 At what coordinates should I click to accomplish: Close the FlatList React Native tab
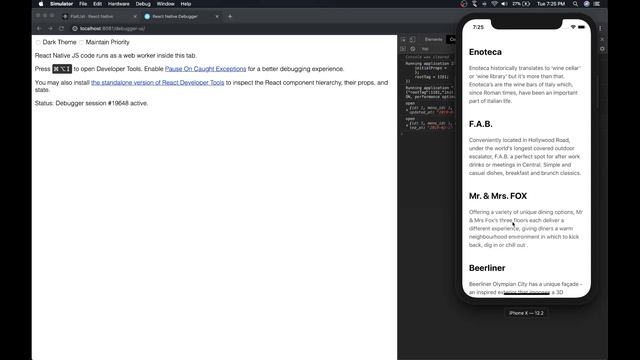pyautogui.click(x=135, y=16)
